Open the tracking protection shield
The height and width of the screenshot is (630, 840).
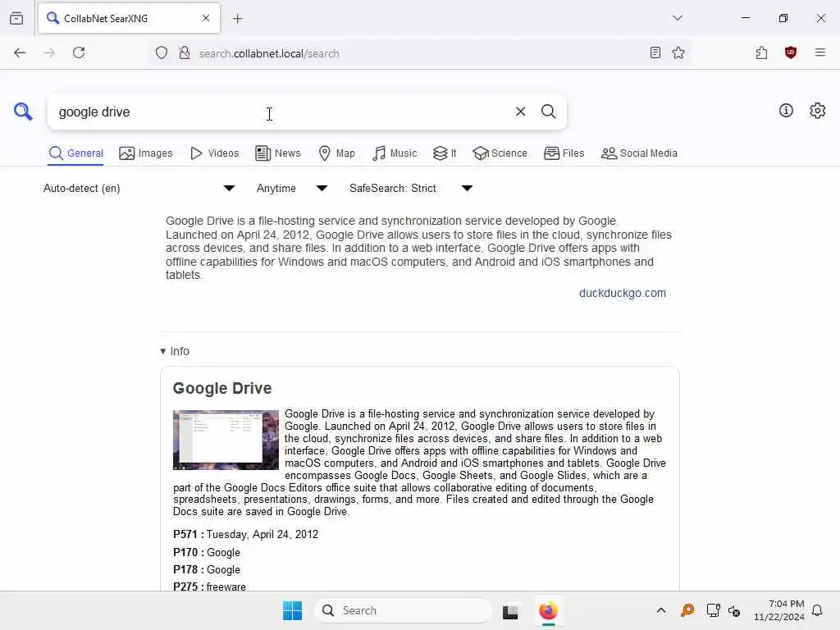point(162,53)
